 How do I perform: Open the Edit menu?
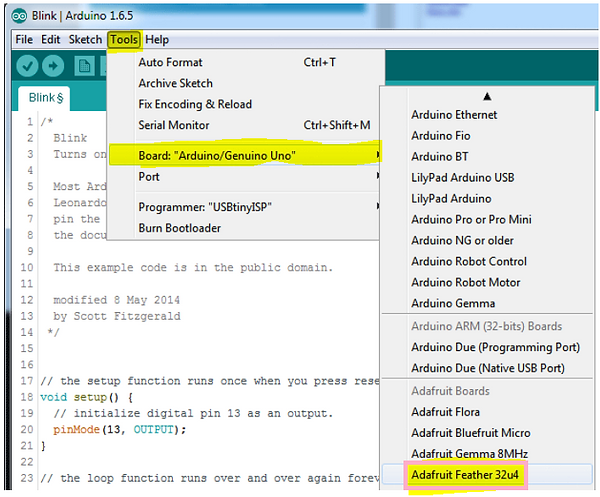point(51,39)
